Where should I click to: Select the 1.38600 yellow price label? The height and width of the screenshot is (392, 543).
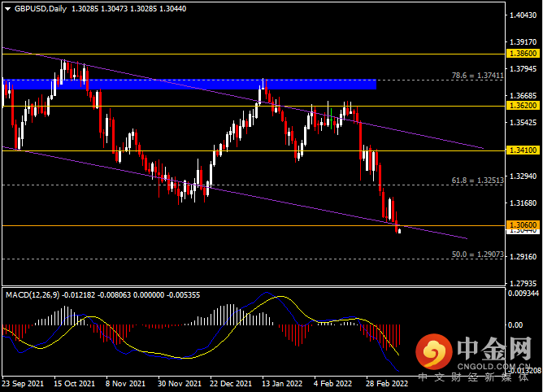[x=523, y=54]
